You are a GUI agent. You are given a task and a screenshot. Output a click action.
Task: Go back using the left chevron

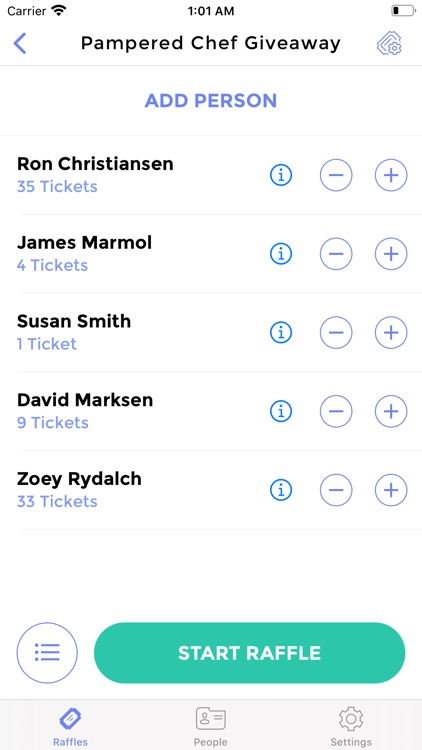pos(20,44)
